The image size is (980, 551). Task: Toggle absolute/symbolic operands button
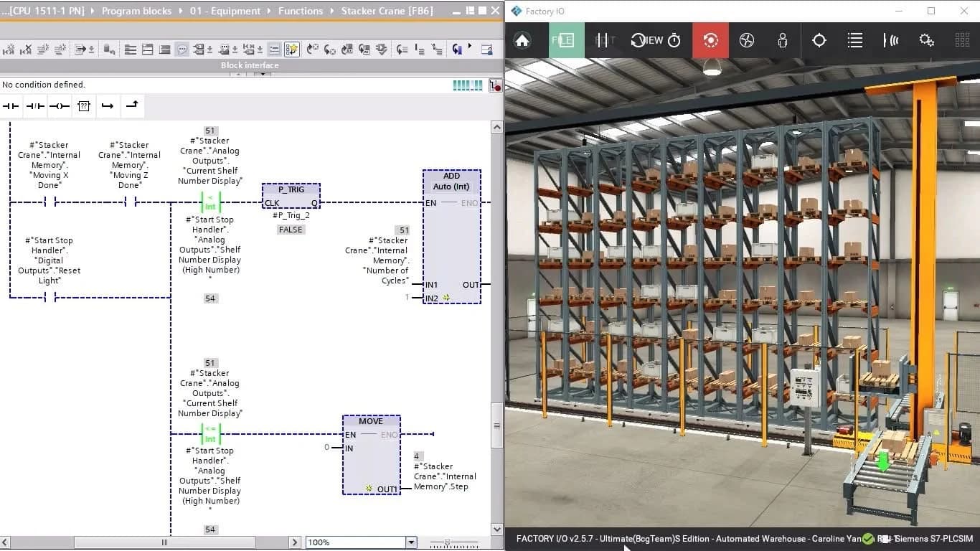tap(198, 50)
